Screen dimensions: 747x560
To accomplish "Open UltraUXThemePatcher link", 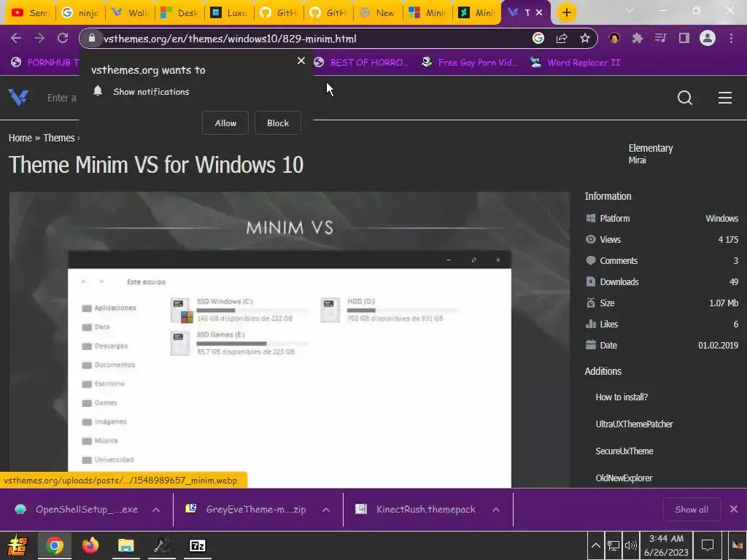I will pos(634,424).
